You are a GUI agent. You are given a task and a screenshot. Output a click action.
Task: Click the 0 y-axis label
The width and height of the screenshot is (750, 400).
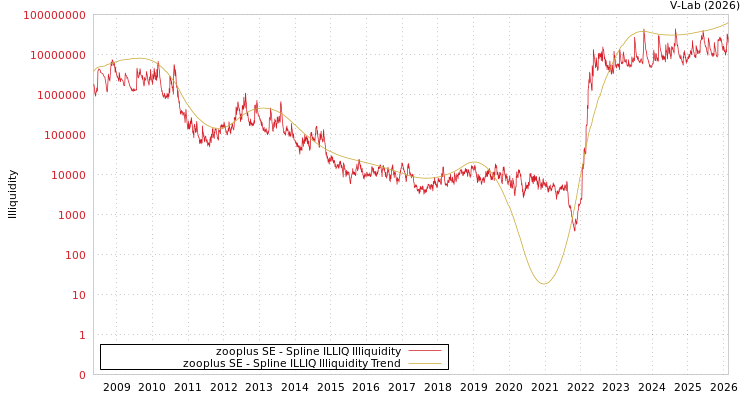point(82,375)
